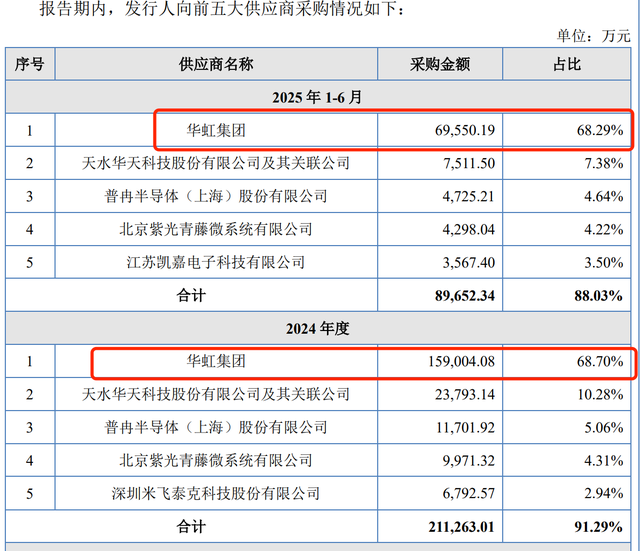Select the 供应商名称 column header
This screenshot has height=551, width=640.
pos(215,64)
